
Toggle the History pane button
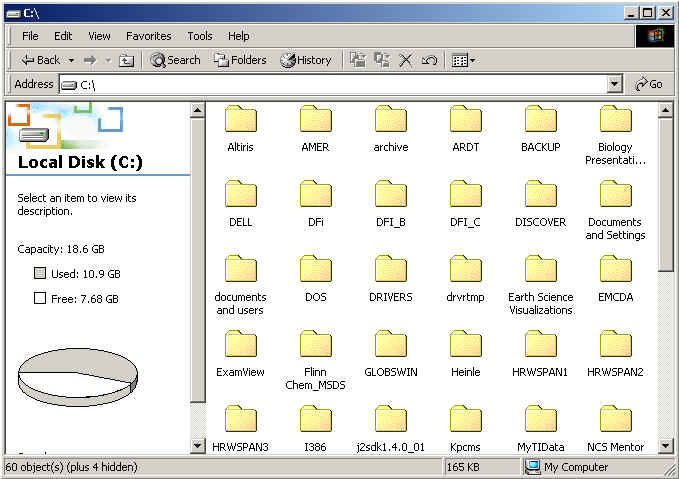[x=305, y=60]
